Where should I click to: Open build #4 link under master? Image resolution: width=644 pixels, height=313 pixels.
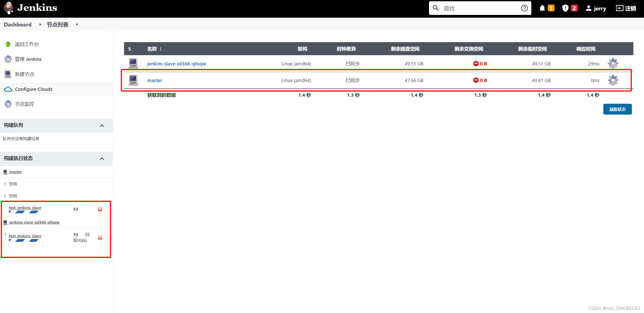tap(76, 209)
